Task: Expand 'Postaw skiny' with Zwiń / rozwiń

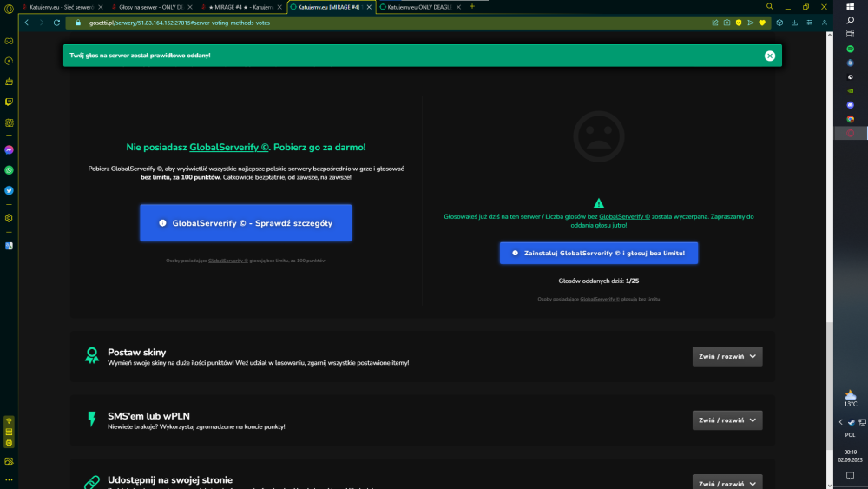Action: pos(727,357)
